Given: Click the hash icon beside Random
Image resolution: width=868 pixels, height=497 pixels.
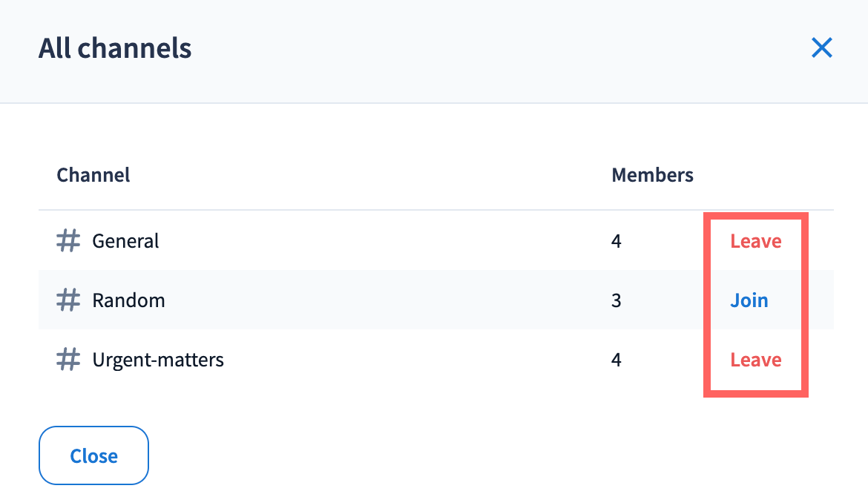Looking at the screenshot, I should (68, 300).
